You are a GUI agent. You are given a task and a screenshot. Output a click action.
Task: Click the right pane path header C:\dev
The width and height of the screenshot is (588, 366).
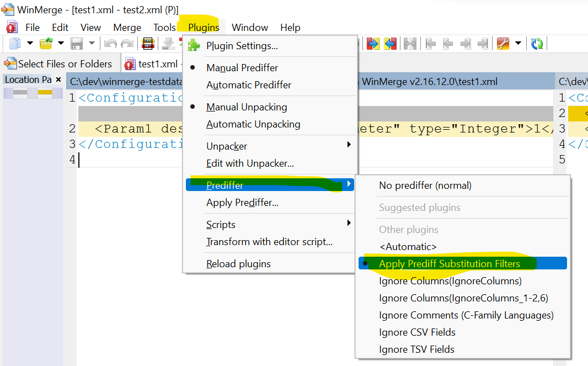[573, 82]
